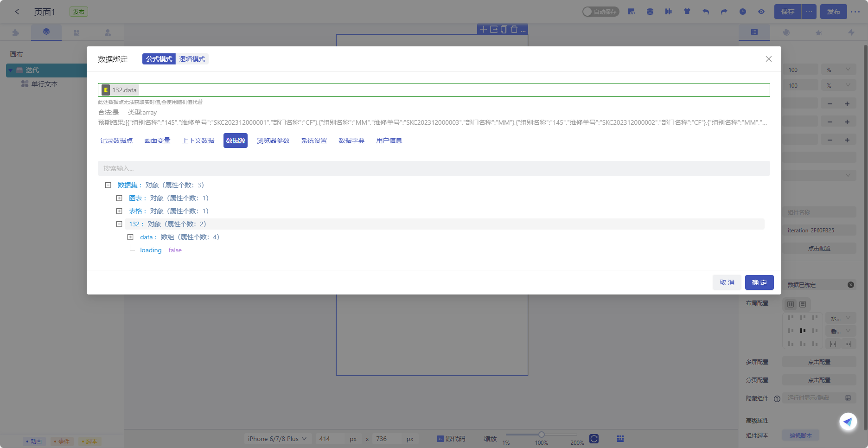The image size is (868, 448).
Task: Collapse the 数据集 root node
Action: 108,185
